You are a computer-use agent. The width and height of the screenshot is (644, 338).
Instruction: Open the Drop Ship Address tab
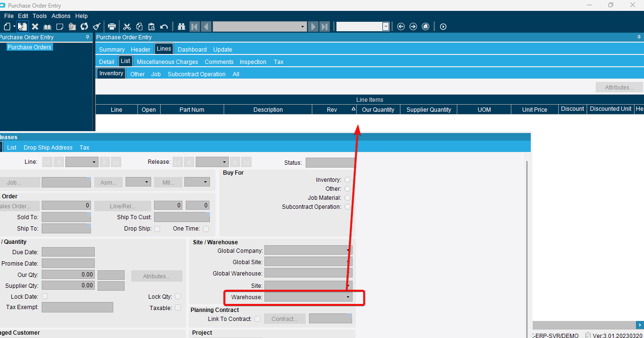(x=48, y=148)
